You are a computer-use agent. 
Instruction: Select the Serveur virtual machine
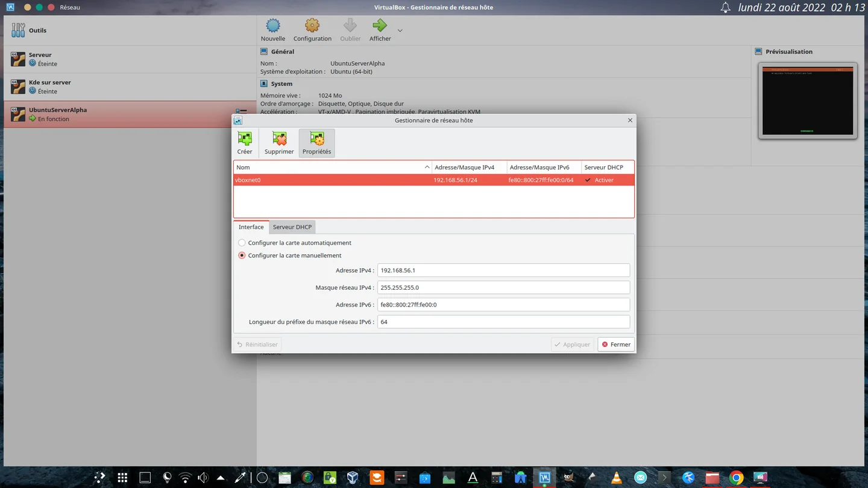pyautogui.click(x=130, y=59)
